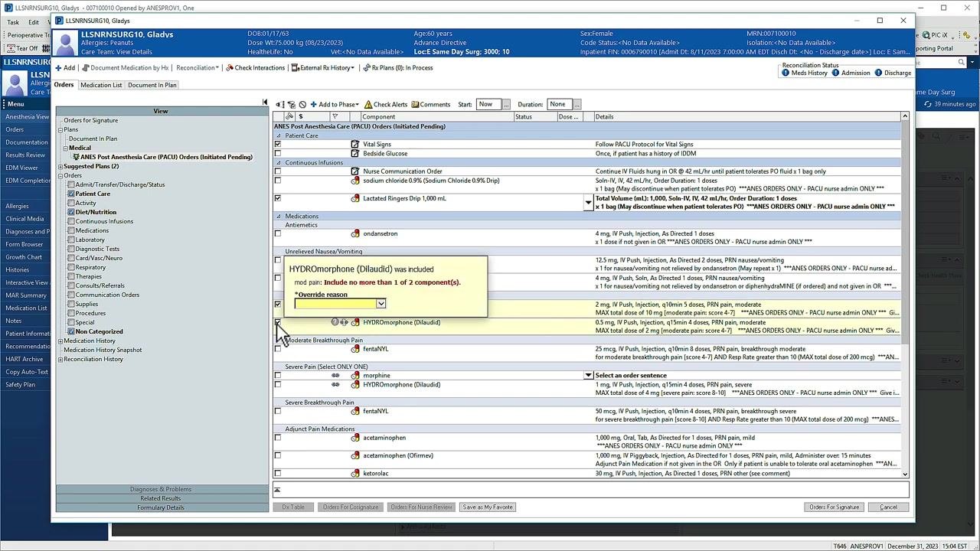Click the ketorolac medication pill icon
The width and height of the screenshot is (980, 551).
pyautogui.click(x=355, y=474)
